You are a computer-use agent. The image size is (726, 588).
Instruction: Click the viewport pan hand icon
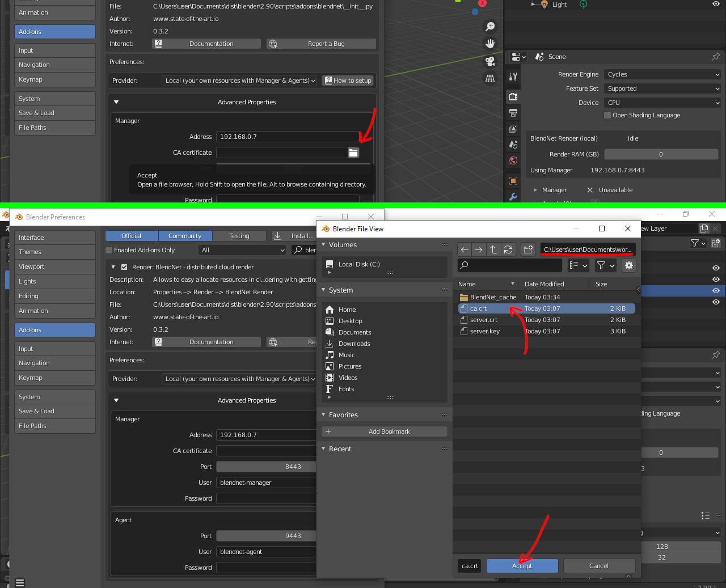[491, 44]
